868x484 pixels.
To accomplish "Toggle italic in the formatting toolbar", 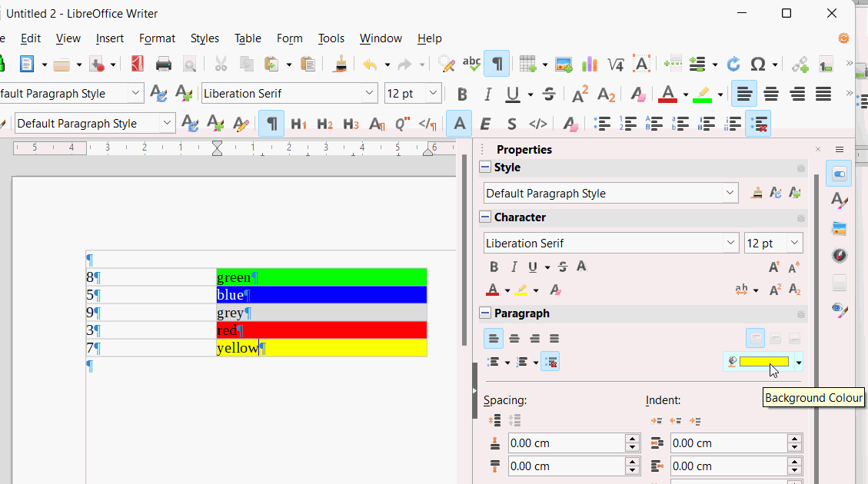I will tap(487, 94).
